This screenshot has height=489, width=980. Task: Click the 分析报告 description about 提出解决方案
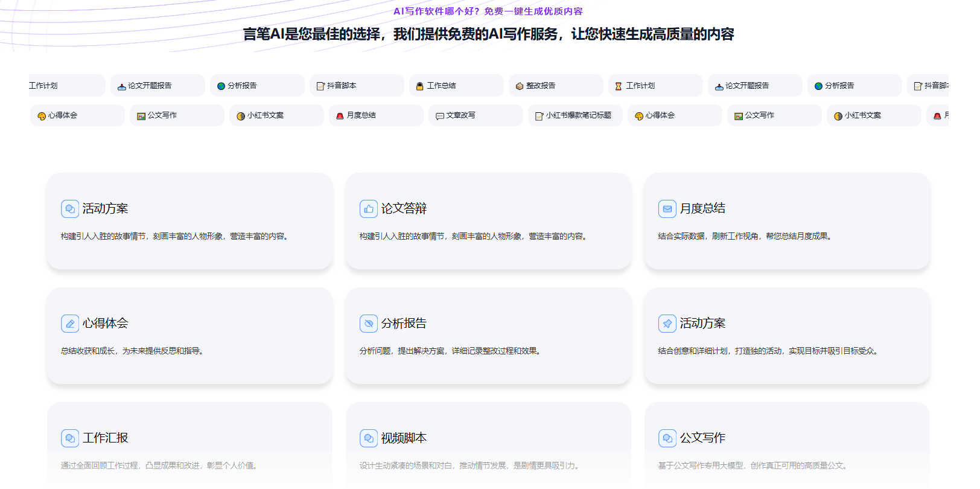pyautogui.click(x=450, y=351)
